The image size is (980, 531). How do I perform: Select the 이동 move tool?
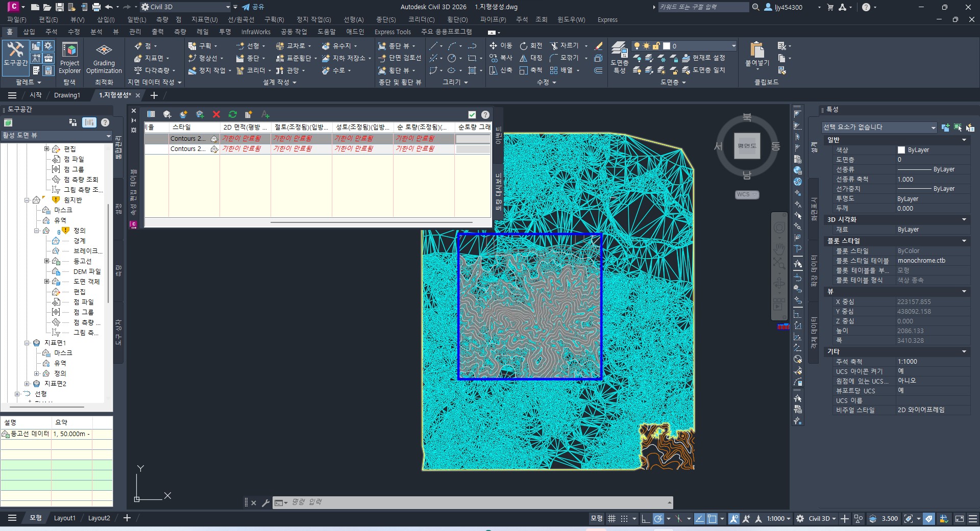pos(500,46)
